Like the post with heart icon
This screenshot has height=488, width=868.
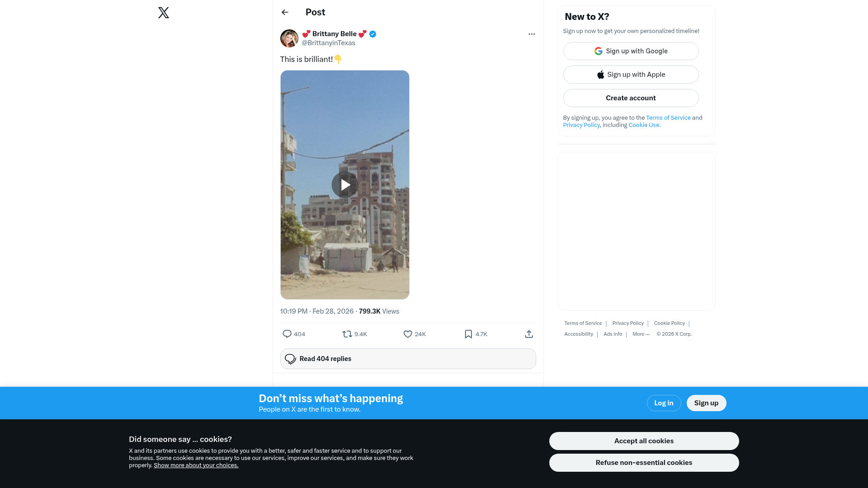tap(408, 334)
